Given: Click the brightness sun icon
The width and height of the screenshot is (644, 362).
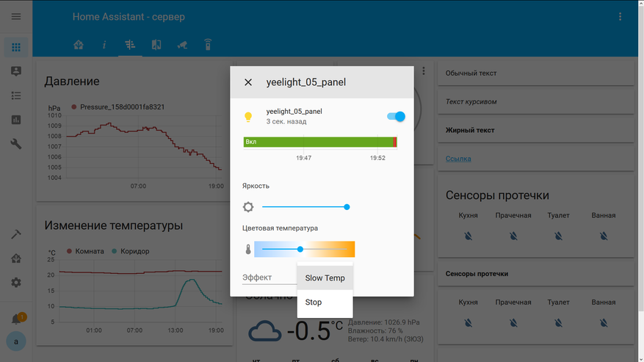Looking at the screenshot, I should pos(248,206).
